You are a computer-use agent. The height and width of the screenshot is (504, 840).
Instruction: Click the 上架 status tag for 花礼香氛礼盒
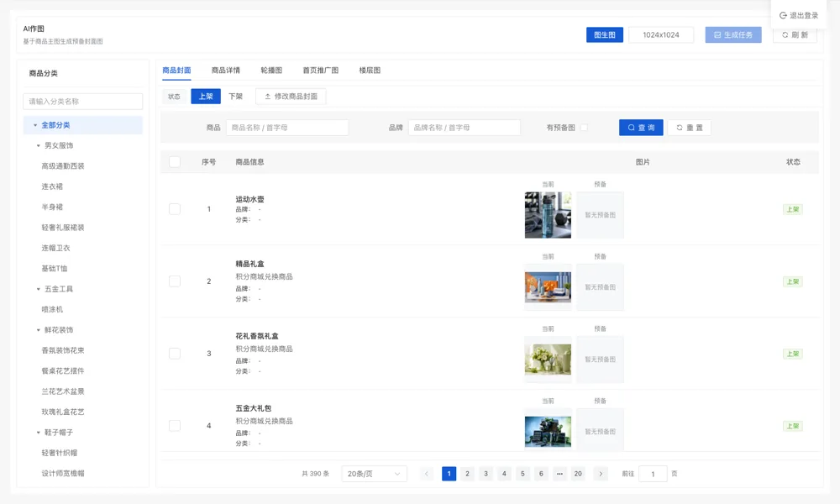coord(792,354)
